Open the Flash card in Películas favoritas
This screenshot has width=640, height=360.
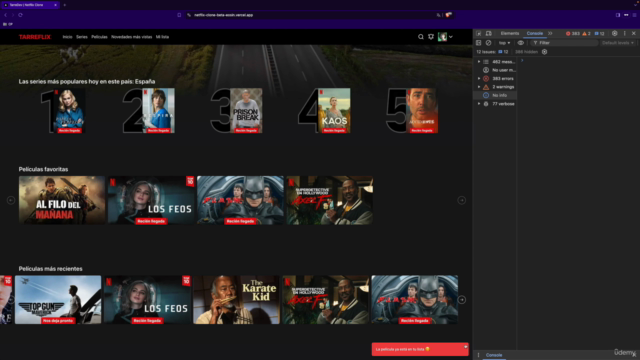pyautogui.click(x=240, y=200)
